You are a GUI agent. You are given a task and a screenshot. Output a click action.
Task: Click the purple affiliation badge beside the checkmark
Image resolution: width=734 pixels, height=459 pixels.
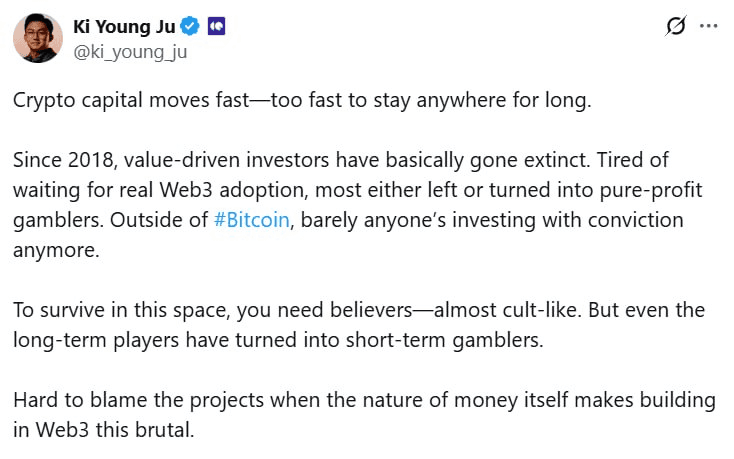click(x=216, y=26)
